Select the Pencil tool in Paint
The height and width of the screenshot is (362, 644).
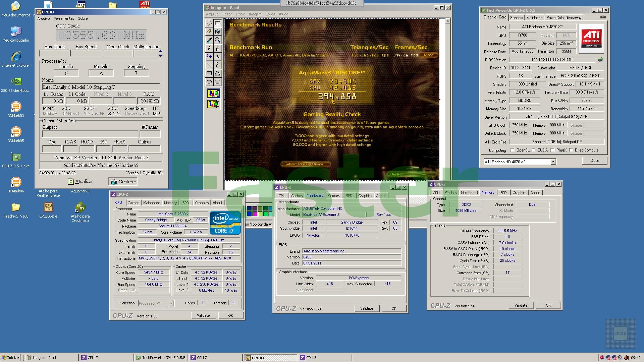point(209,48)
